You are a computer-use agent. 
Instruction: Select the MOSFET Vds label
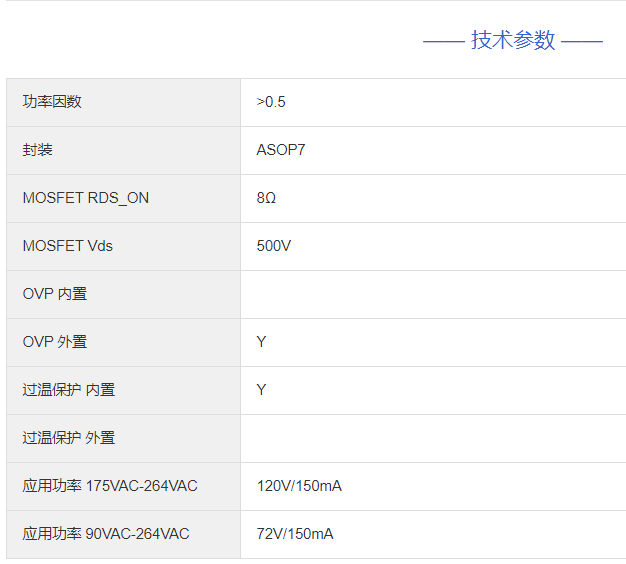[x=68, y=246]
